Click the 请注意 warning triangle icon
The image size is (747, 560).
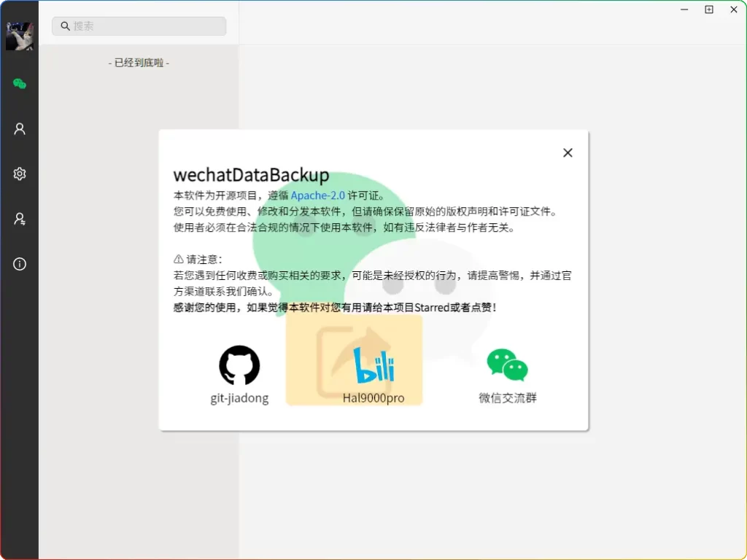(179, 260)
